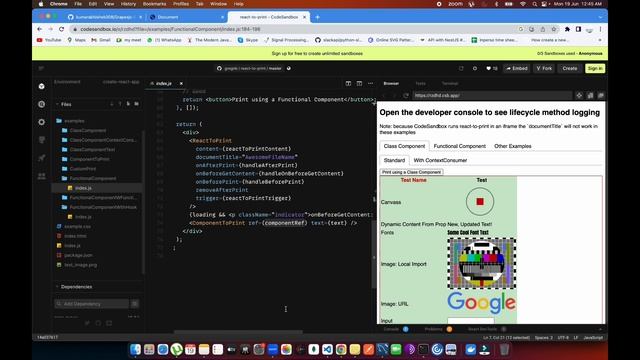Image resolution: width=640 pixels, height=360 pixels.
Task: Click the Add Dependency search field
Action: click(x=92, y=304)
